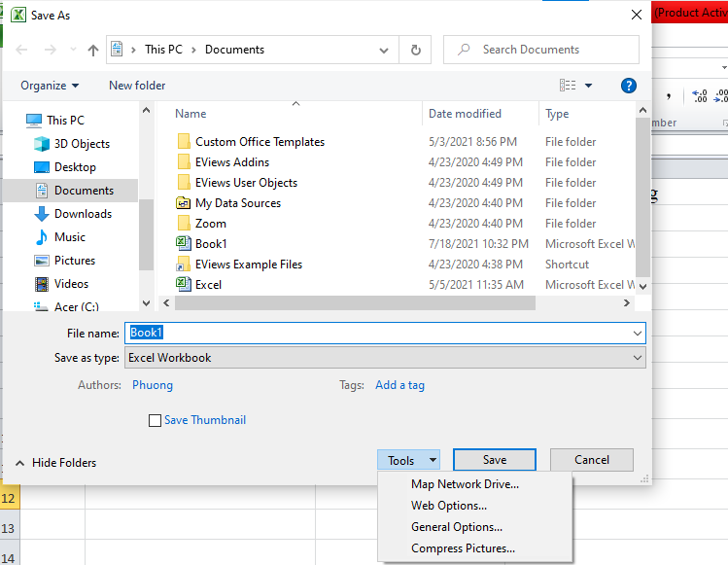Click the 3D Objects cube icon

tap(42, 144)
